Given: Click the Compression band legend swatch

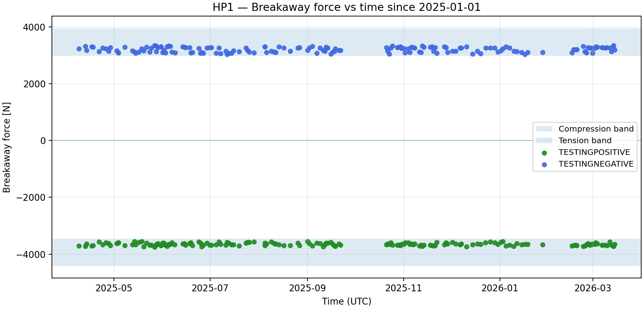Looking at the screenshot, I should [x=544, y=129].
